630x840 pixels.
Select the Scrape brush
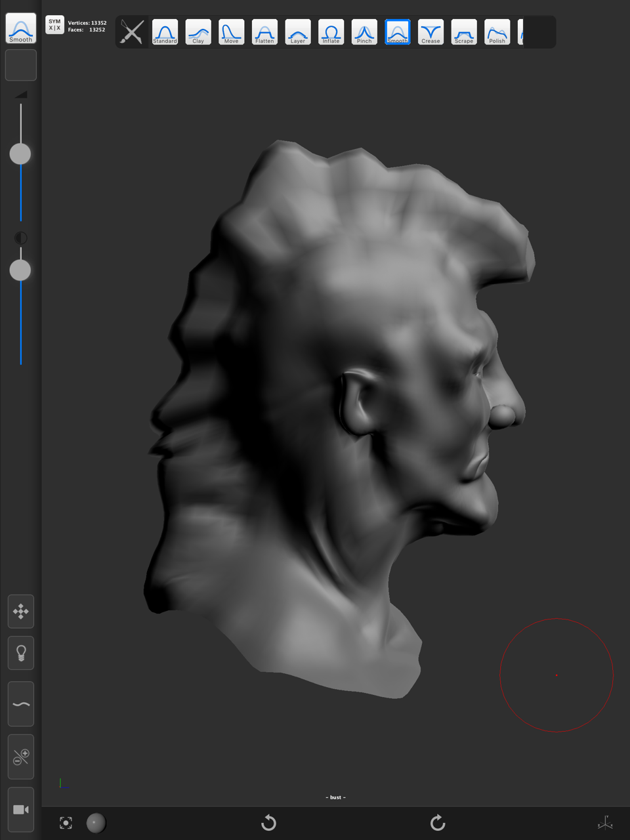pos(464,32)
